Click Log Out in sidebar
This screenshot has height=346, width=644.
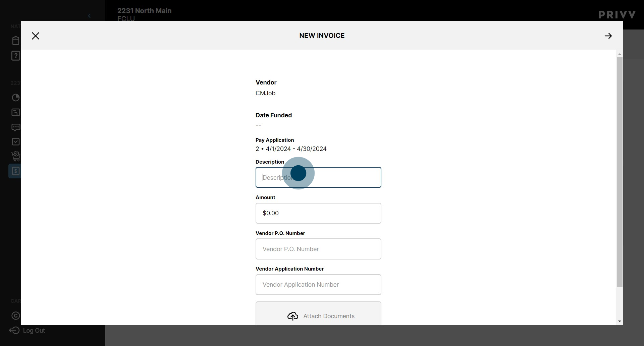pos(34,331)
